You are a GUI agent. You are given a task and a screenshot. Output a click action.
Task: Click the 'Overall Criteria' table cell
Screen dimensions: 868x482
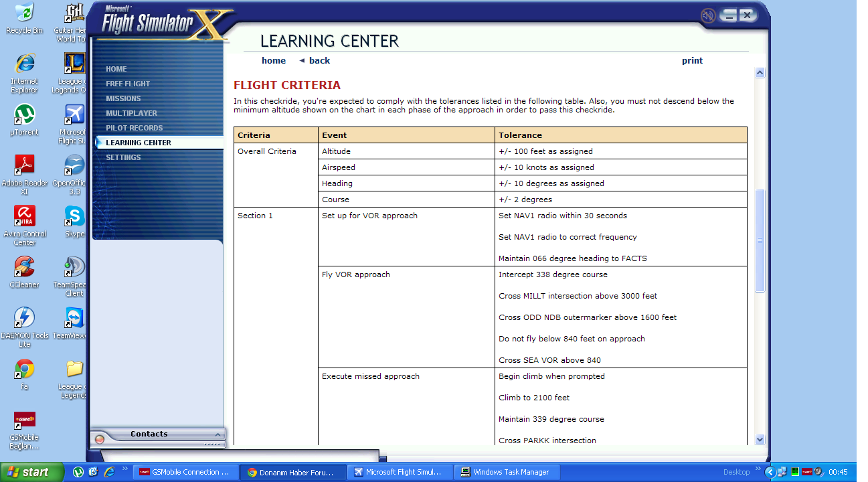276,175
